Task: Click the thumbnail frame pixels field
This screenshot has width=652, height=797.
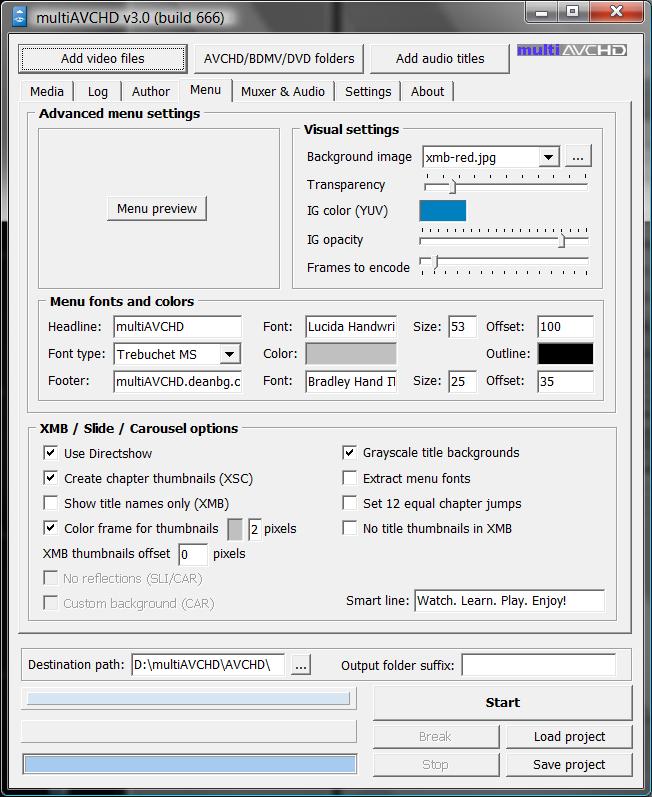Action: (254, 529)
